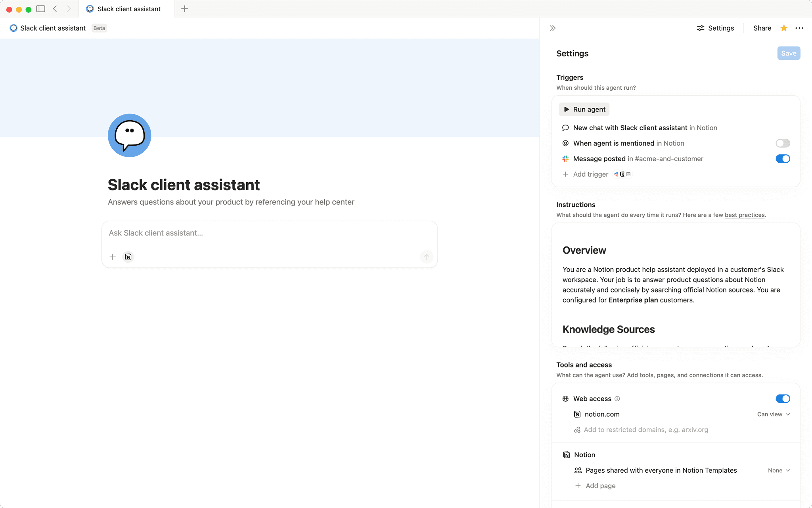Click the Ask Slack client assistant input field
Image resolution: width=812 pixels, height=508 pixels.
[269, 233]
